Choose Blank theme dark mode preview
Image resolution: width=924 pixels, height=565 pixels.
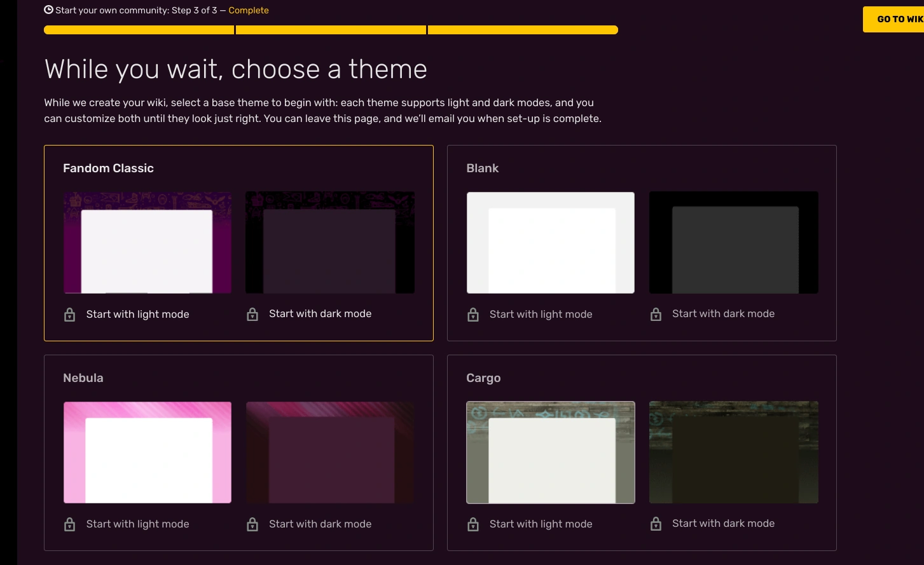coord(733,243)
